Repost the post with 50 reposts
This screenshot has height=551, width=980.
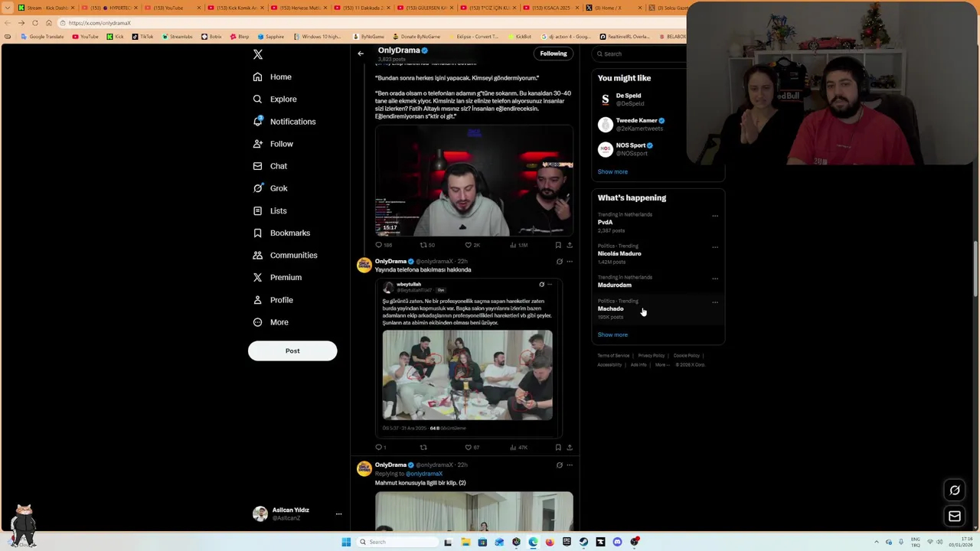pos(427,245)
